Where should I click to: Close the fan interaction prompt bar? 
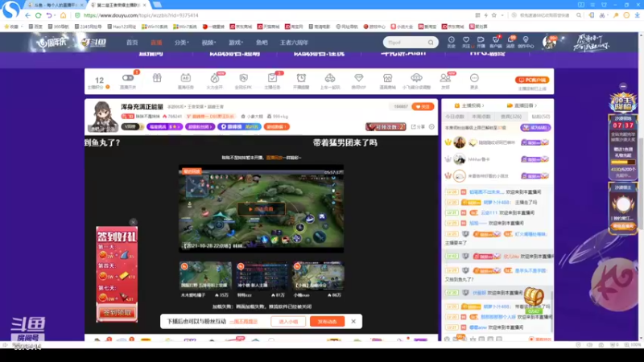[x=353, y=321]
